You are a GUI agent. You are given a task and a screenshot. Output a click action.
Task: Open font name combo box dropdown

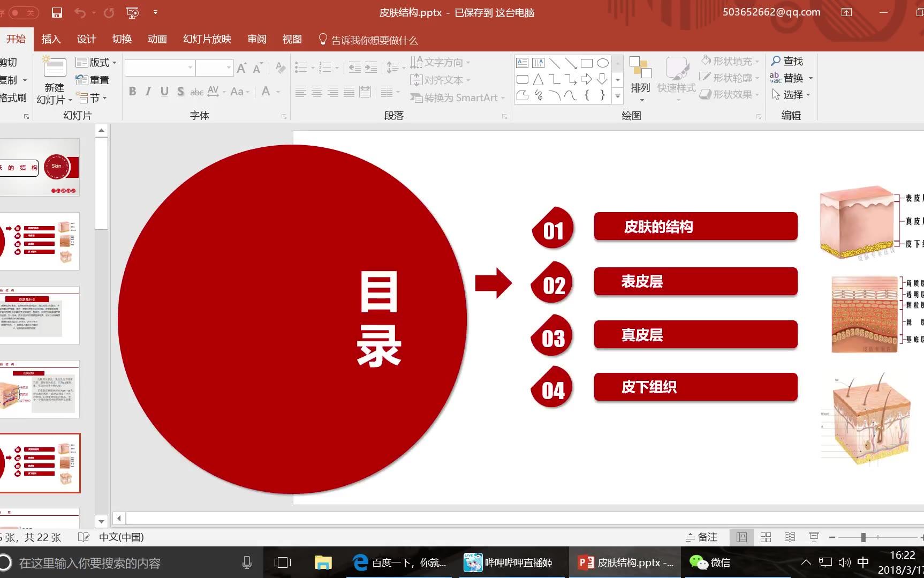tap(190, 68)
